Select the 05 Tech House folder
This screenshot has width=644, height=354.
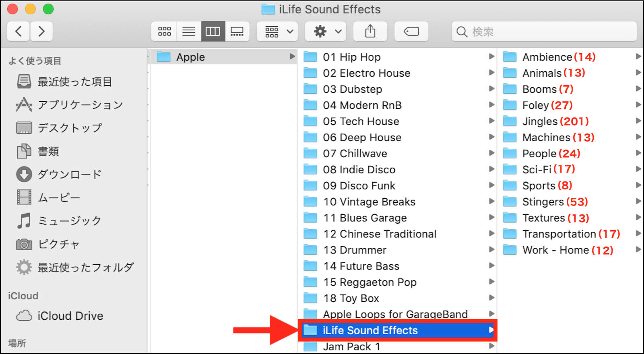click(x=397, y=121)
